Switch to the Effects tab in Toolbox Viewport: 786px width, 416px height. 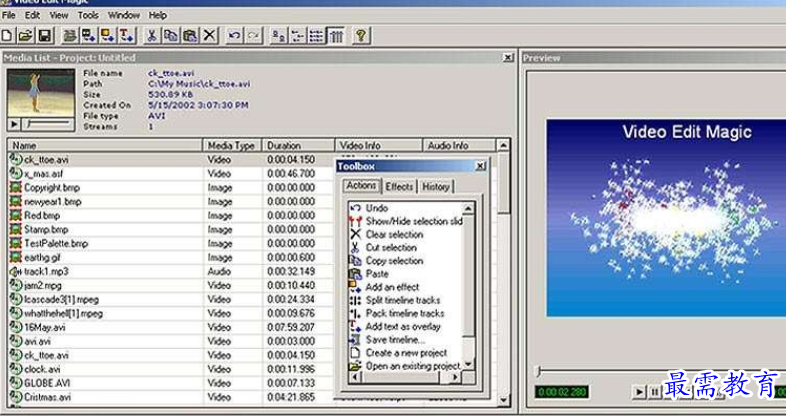point(399,186)
